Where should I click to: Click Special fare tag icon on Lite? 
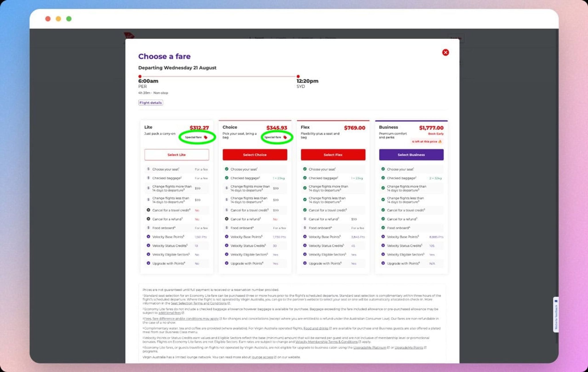pos(206,137)
